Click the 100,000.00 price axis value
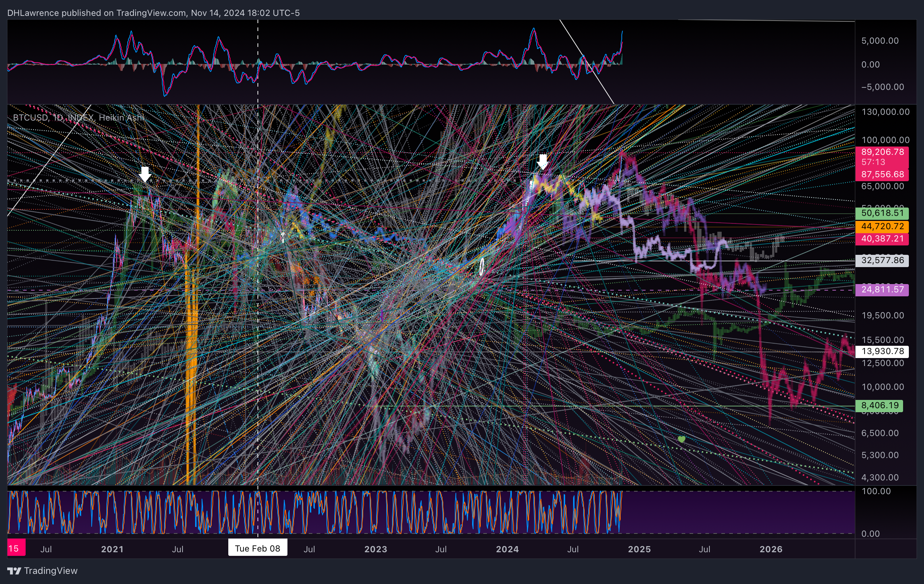Viewport: 924px width, 584px height. 885,140
